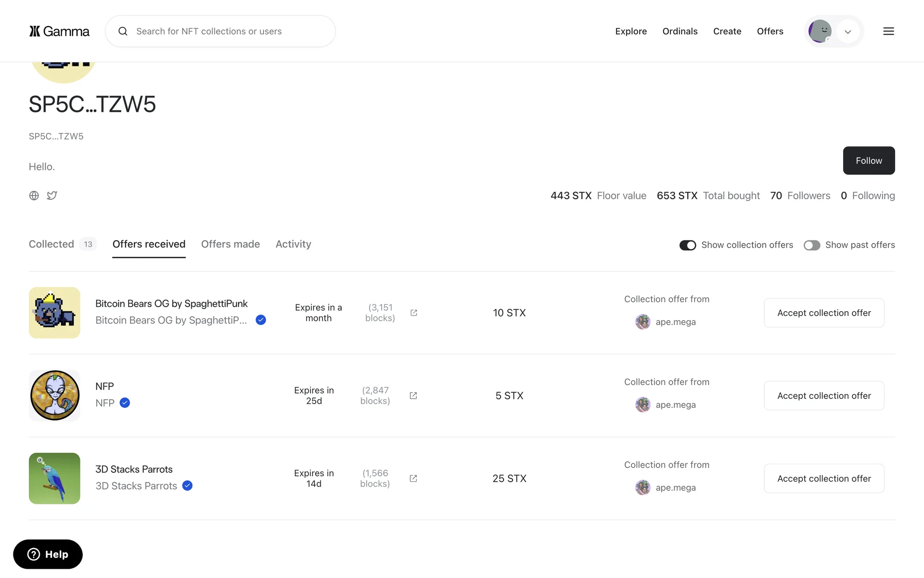Open NFP offer external link icon

pos(413,395)
